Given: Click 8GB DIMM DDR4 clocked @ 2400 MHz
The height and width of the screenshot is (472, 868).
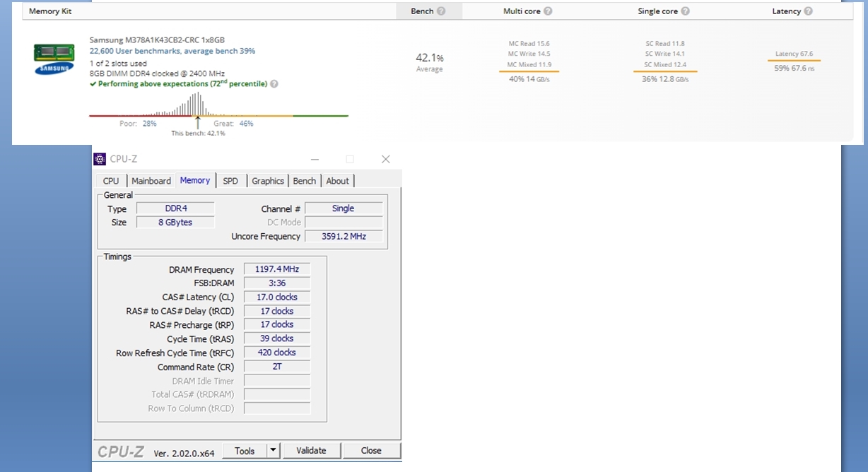Looking at the screenshot, I should click(x=157, y=73).
